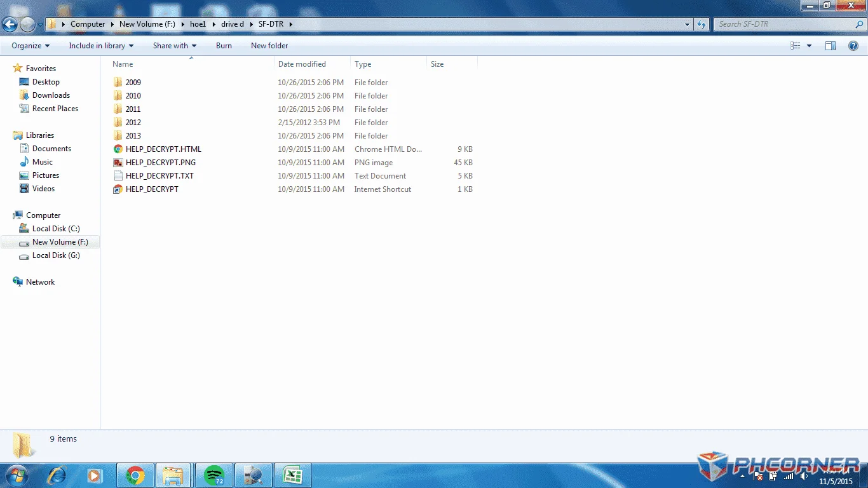Image resolution: width=868 pixels, height=488 pixels.
Task: Open the Organize menu
Action: [x=31, y=46]
